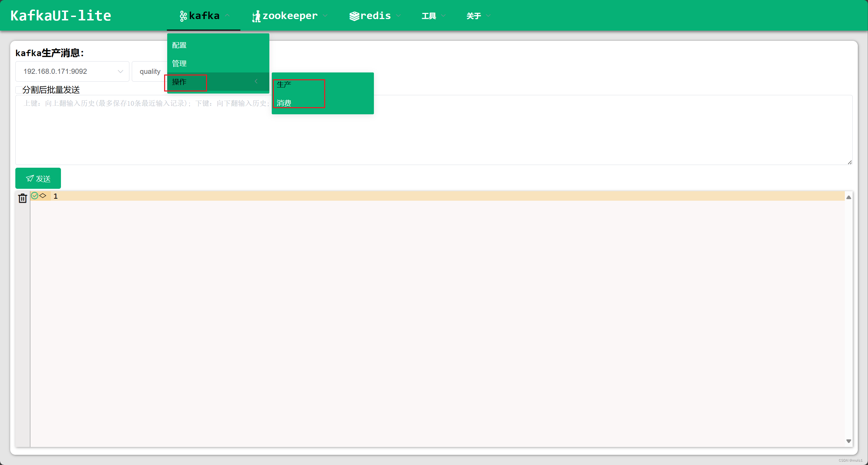
Task: Click the textarea resize handle corner
Action: [x=850, y=162]
